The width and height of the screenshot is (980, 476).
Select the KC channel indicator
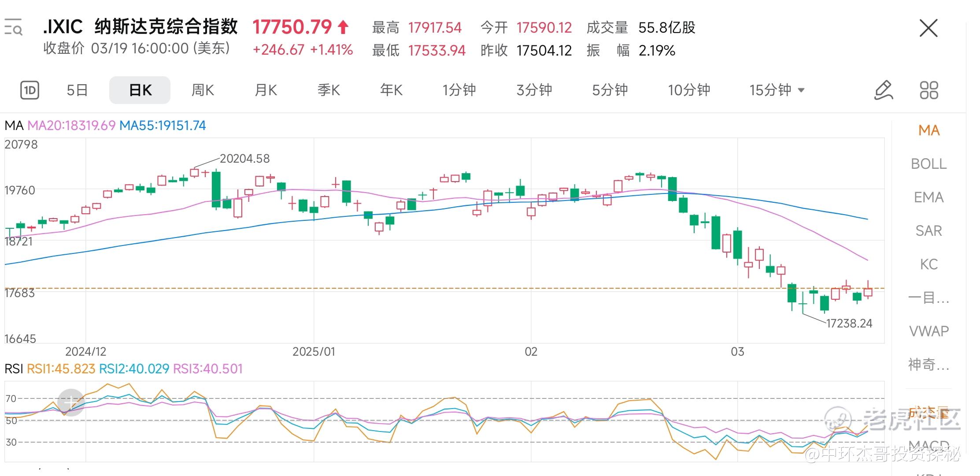[928, 264]
